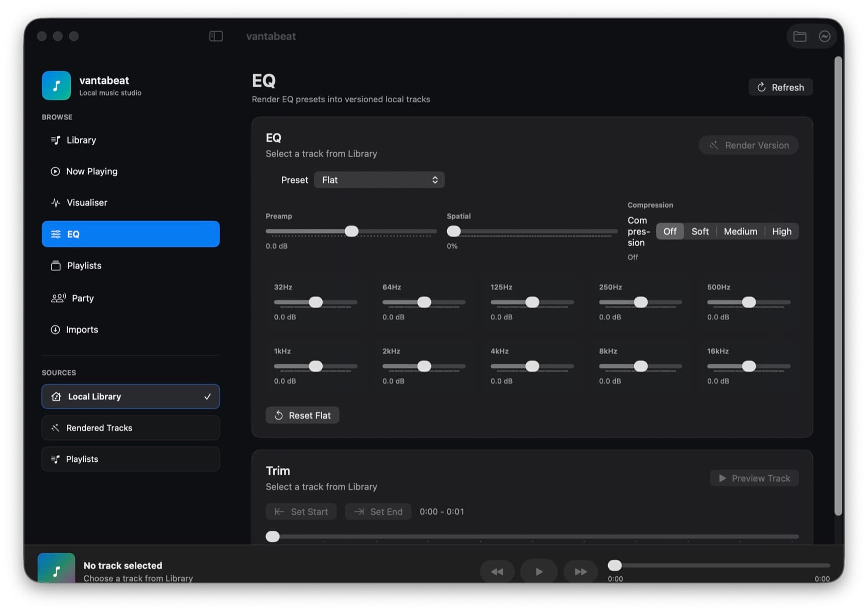This screenshot has width=868, height=612.
Task: Click the playback progress slider
Action: point(718,566)
